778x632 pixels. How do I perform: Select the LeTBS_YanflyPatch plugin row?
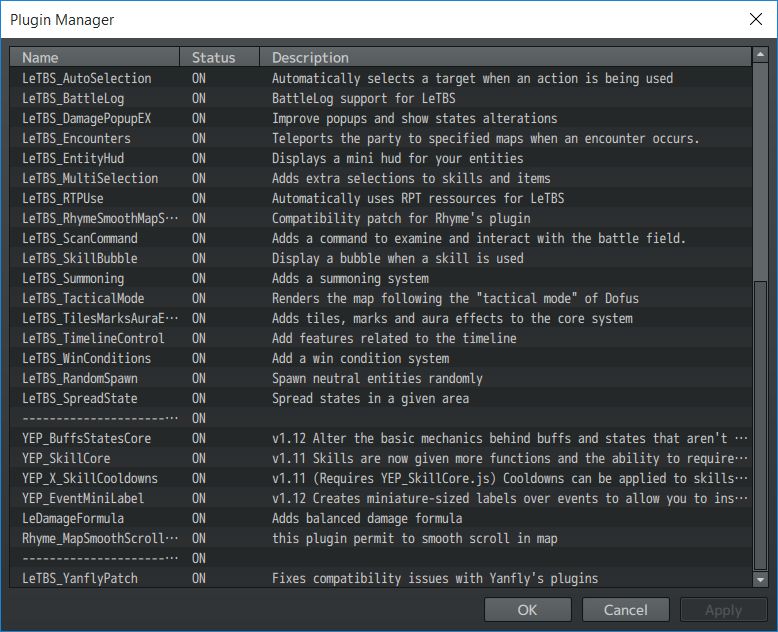(381, 578)
